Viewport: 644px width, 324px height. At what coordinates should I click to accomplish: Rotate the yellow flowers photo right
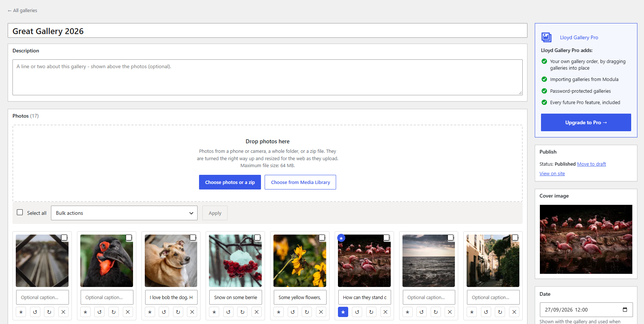(x=307, y=312)
